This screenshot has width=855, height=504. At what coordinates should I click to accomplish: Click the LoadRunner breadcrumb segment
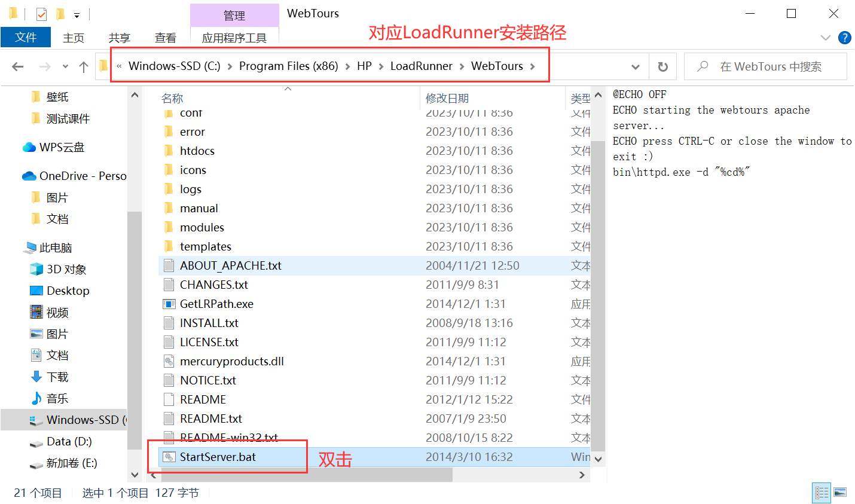click(x=421, y=66)
